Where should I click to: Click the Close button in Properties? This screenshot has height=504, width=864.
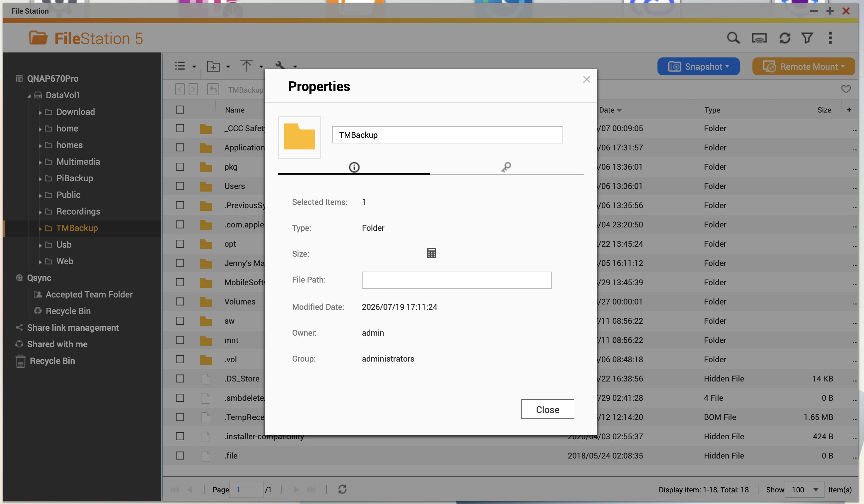pos(547,409)
